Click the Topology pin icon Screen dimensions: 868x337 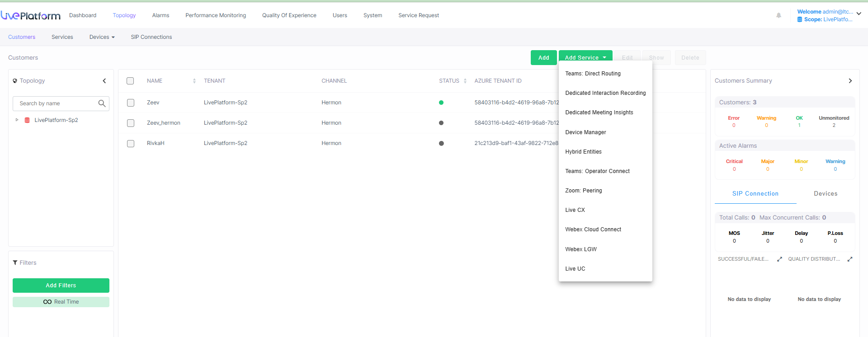click(x=15, y=81)
